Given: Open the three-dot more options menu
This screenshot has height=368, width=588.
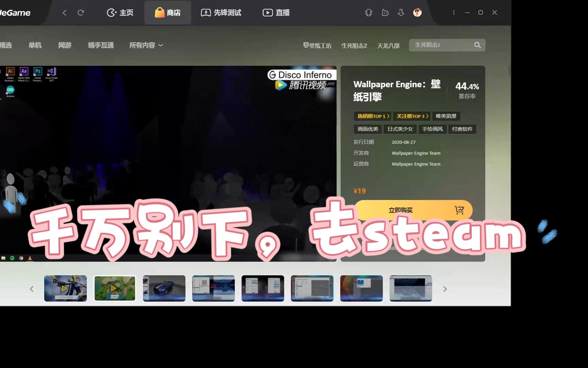Looking at the screenshot, I should (454, 13).
